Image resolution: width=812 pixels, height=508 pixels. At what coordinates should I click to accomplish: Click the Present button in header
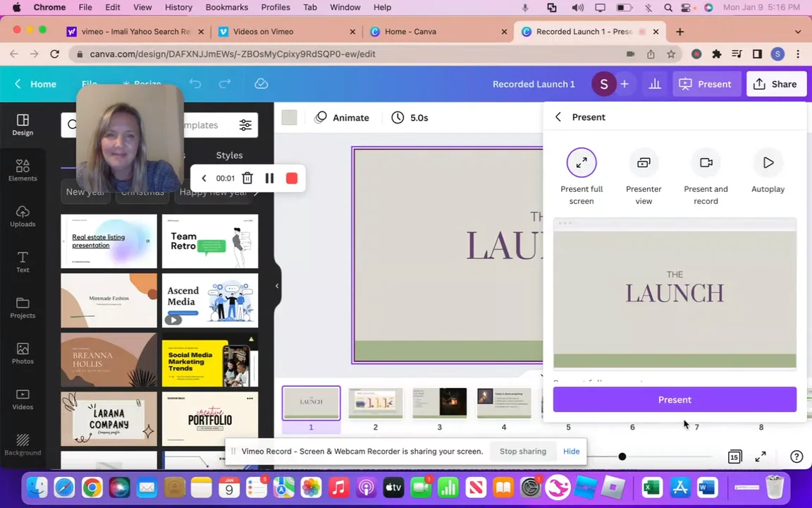706,84
